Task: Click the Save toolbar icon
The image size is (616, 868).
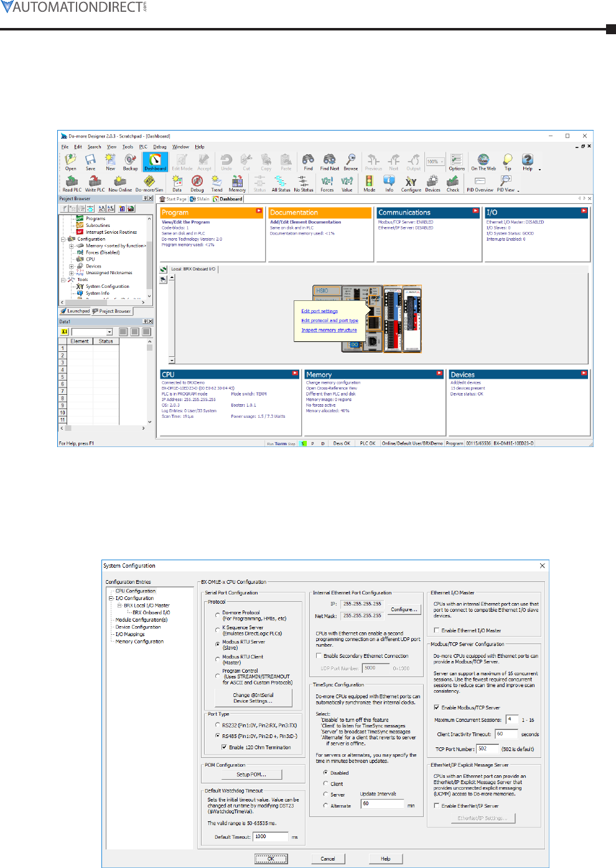Action: (x=90, y=162)
